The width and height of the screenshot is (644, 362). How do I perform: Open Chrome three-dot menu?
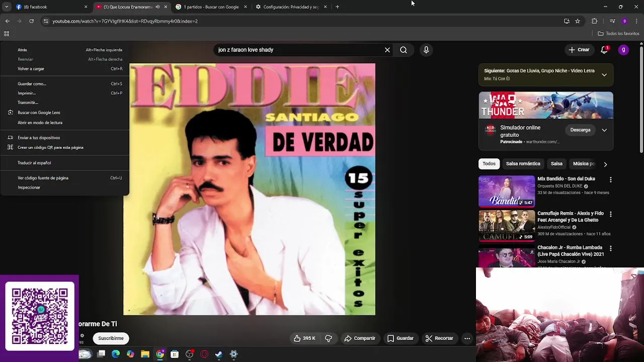(637, 21)
